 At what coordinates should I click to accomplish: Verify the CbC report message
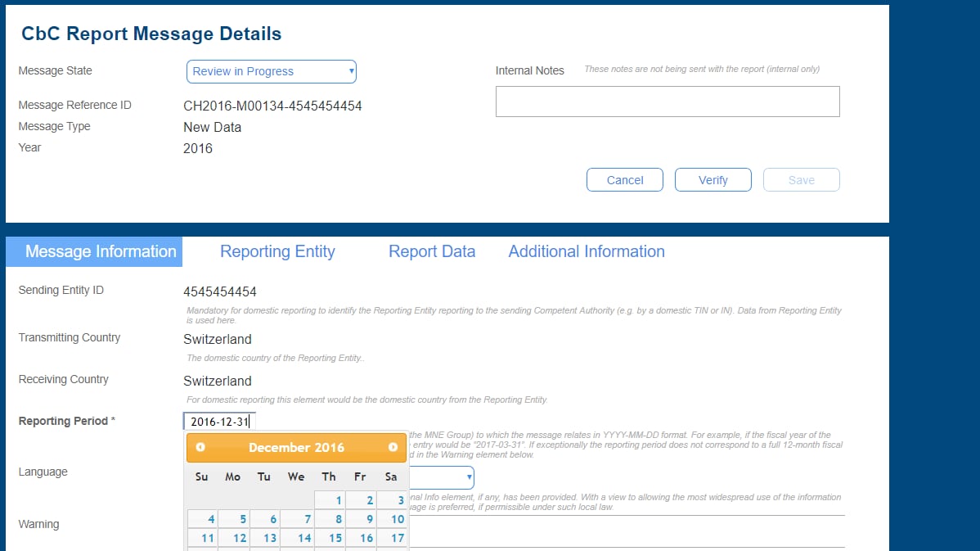click(713, 179)
